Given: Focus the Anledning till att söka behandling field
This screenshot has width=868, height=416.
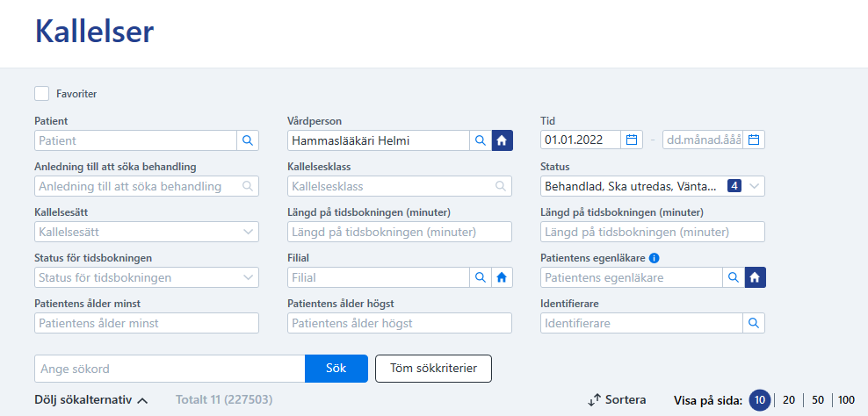Looking at the screenshot, I should coord(147,186).
